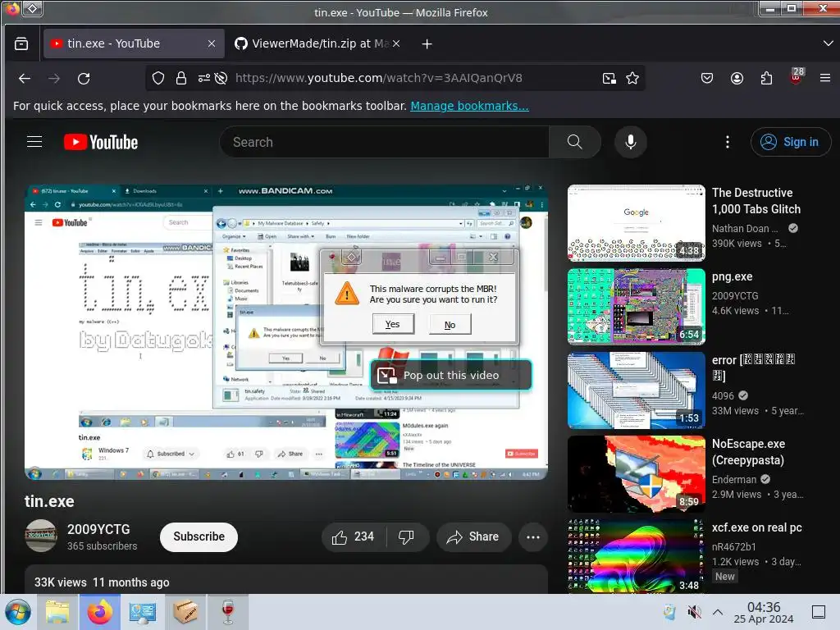Subscribe to the 2009YCTG channel

pos(199,536)
